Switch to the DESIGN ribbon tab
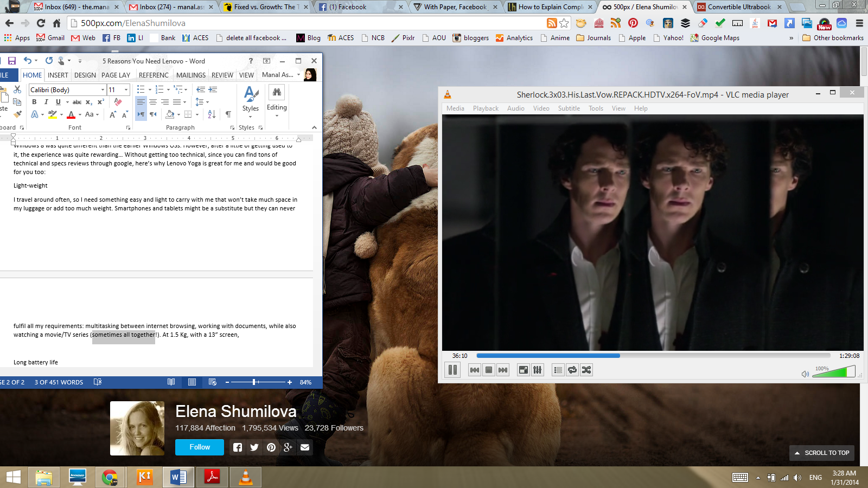Screen dimensions: 868x488 click(85, 75)
